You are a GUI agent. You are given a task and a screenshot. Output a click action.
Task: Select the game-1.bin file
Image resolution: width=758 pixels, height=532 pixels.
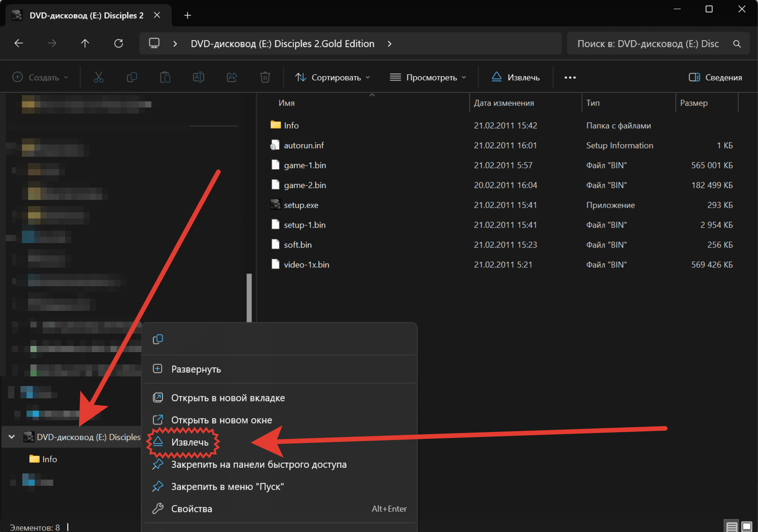point(305,165)
